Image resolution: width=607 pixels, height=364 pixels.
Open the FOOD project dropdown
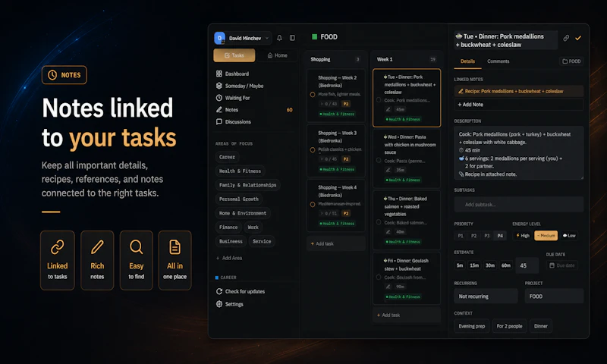(555, 297)
